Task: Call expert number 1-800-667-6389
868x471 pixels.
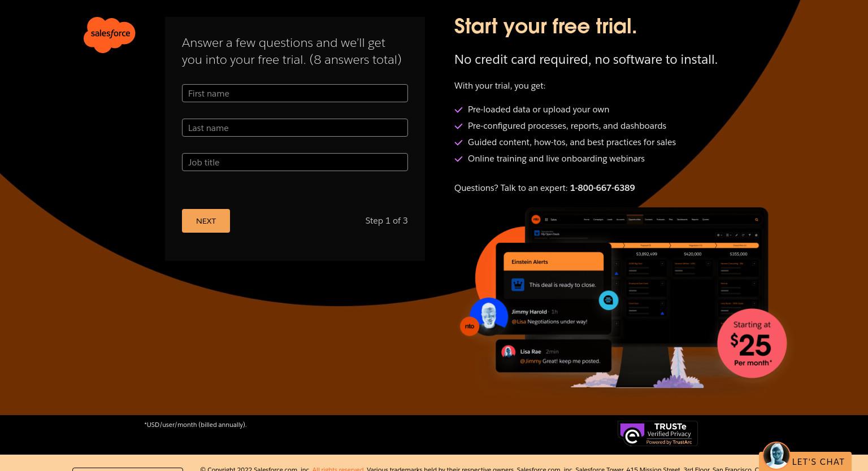Action: point(602,188)
